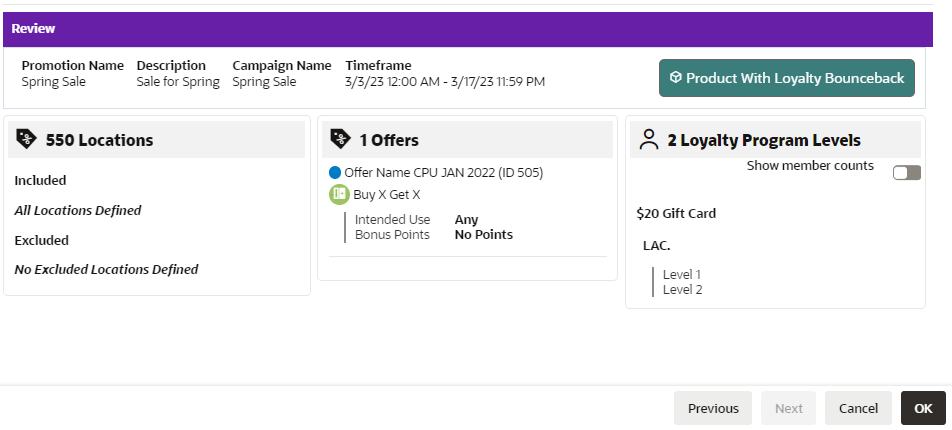Confirm the review with OK
The width and height of the screenshot is (952, 430).
coord(923,408)
